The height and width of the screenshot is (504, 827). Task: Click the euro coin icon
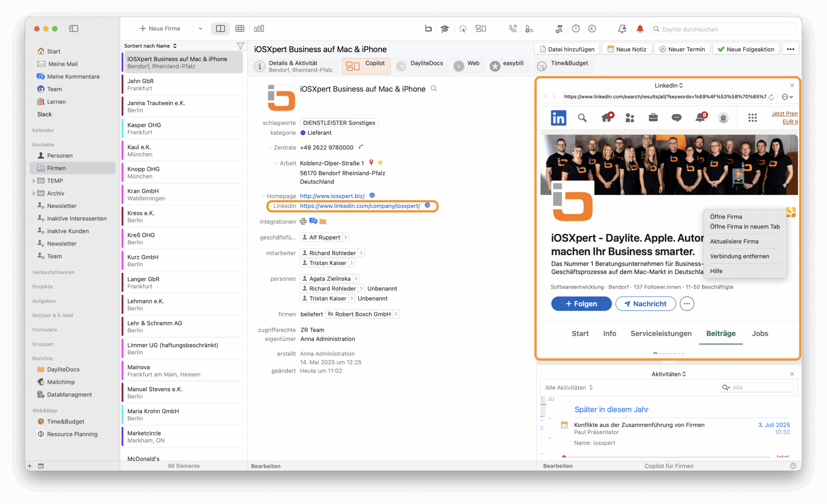tap(592, 28)
